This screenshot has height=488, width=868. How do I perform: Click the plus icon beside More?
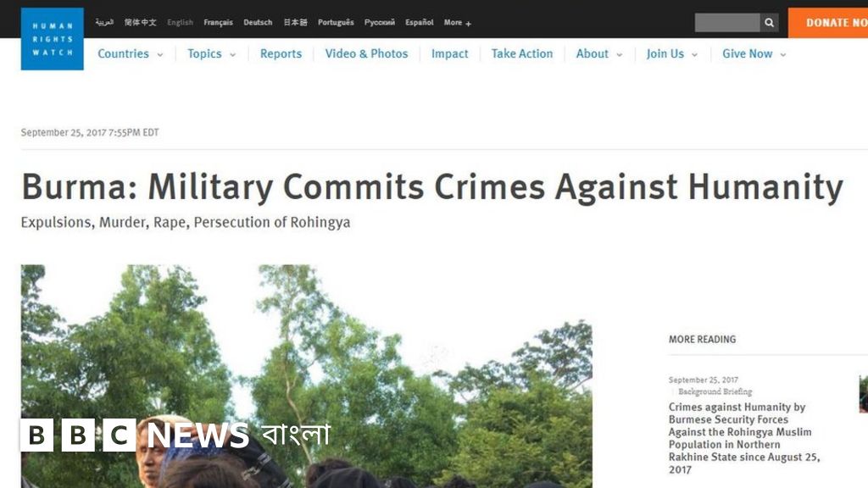tap(468, 23)
